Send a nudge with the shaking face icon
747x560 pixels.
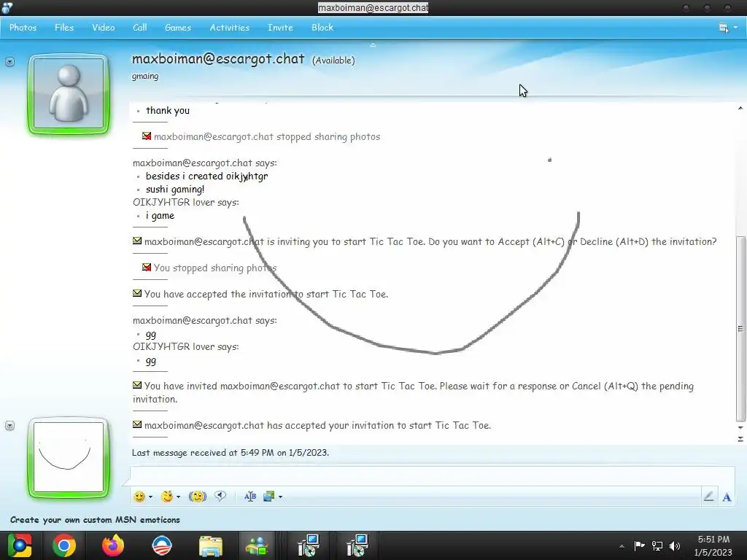tap(197, 497)
